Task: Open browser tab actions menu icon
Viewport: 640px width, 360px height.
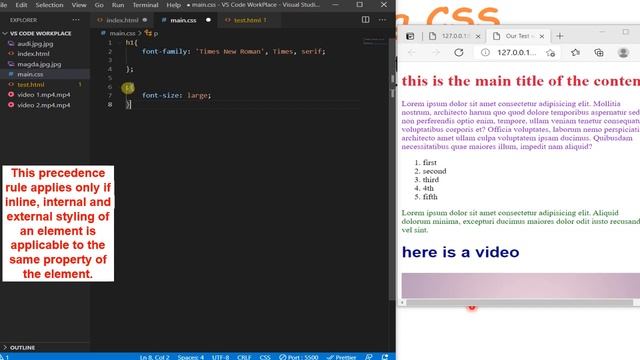Action: pyautogui.click(x=410, y=36)
